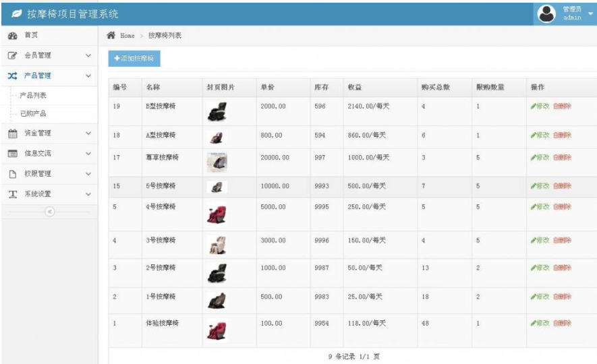Expand the 资金管理 chevron
The height and width of the screenshot is (364, 597).
[x=88, y=133]
